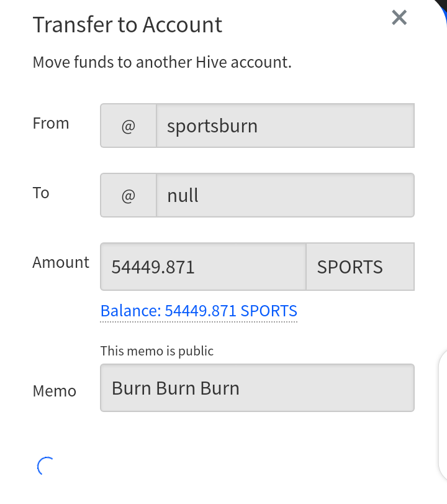Click the Transfer to Account heading
The image size is (447, 504).
click(127, 25)
